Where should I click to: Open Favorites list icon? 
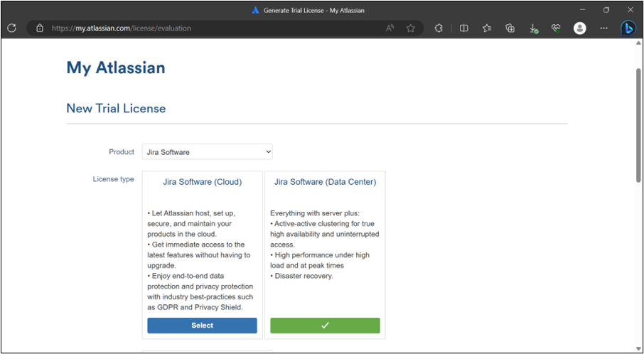[x=487, y=28]
